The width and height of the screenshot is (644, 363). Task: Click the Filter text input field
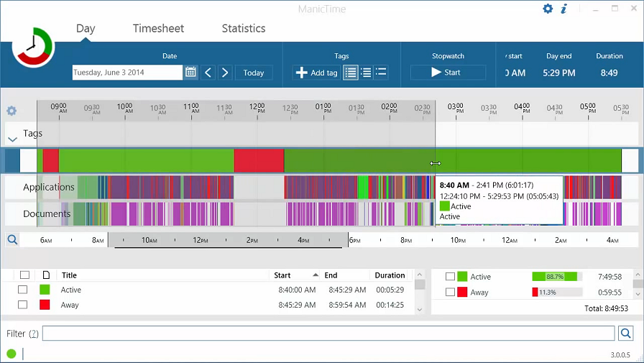pyautogui.click(x=328, y=333)
